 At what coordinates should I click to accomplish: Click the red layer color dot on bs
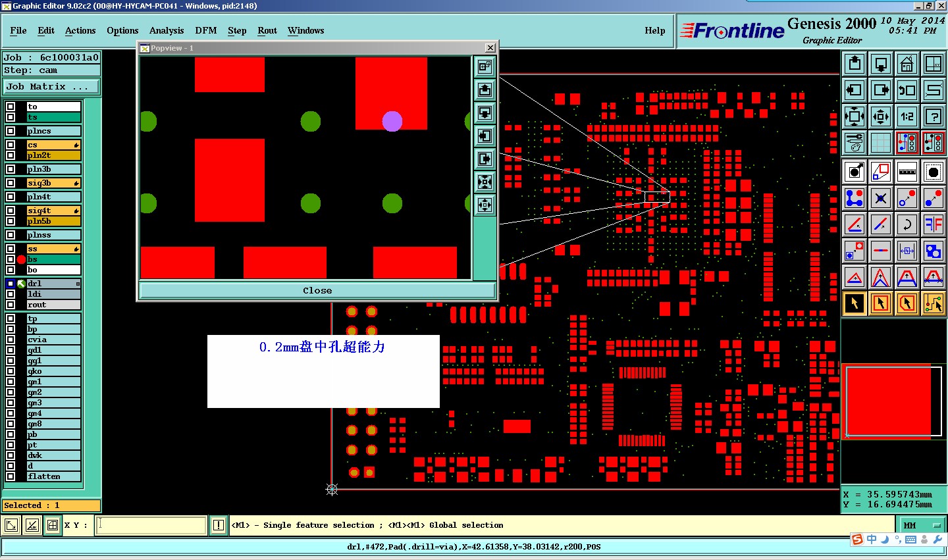tap(21, 259)
